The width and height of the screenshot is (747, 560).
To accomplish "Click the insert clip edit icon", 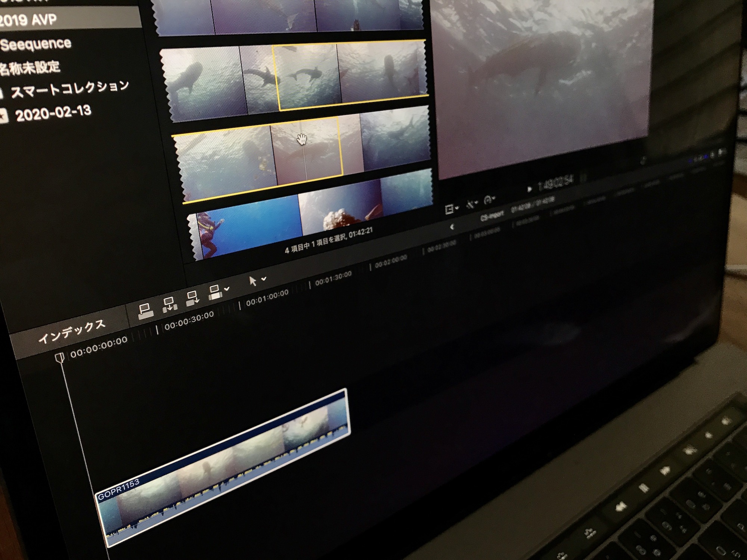I will point(170,304).
